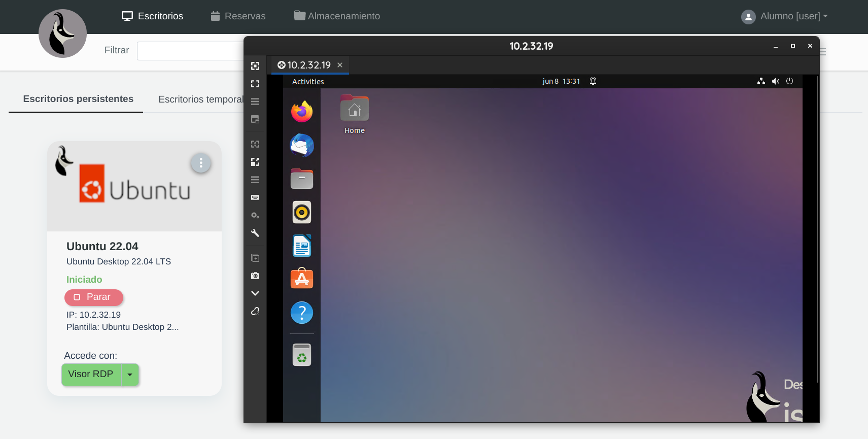This screenshot has height=439, width=868.
Task: Click the Visor RDP button
Action: [91, 375]
